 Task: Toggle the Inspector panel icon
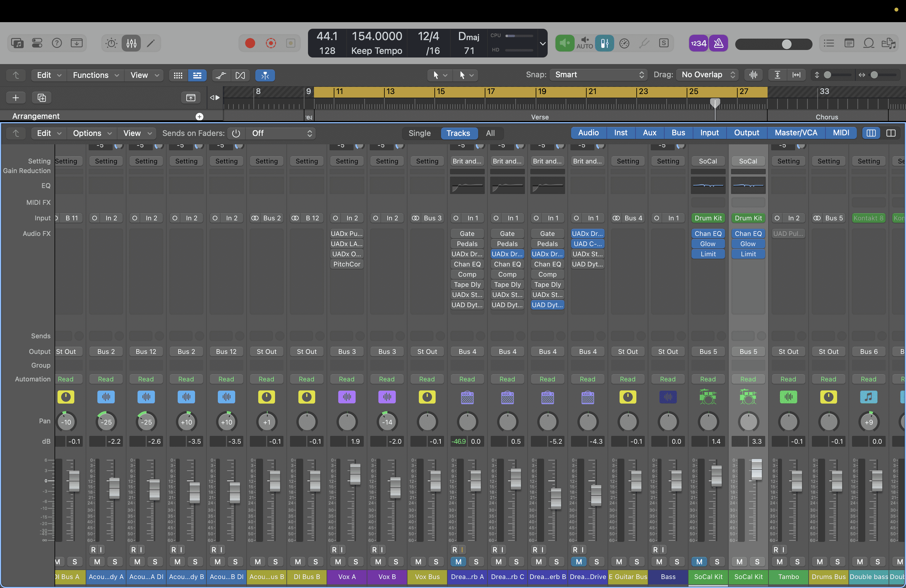(x=37, y=43)
